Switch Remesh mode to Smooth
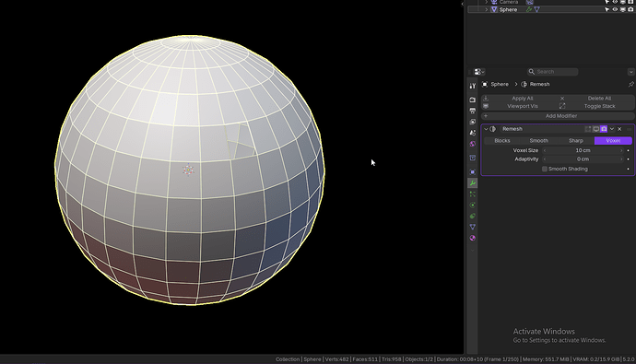This screenshot has height=364, width=636. point(539,141)
